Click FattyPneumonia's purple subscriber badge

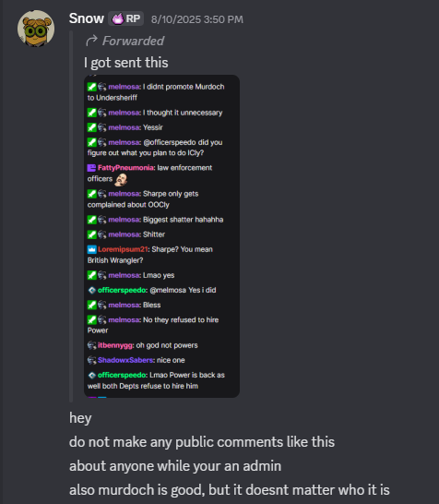(91, 168)
